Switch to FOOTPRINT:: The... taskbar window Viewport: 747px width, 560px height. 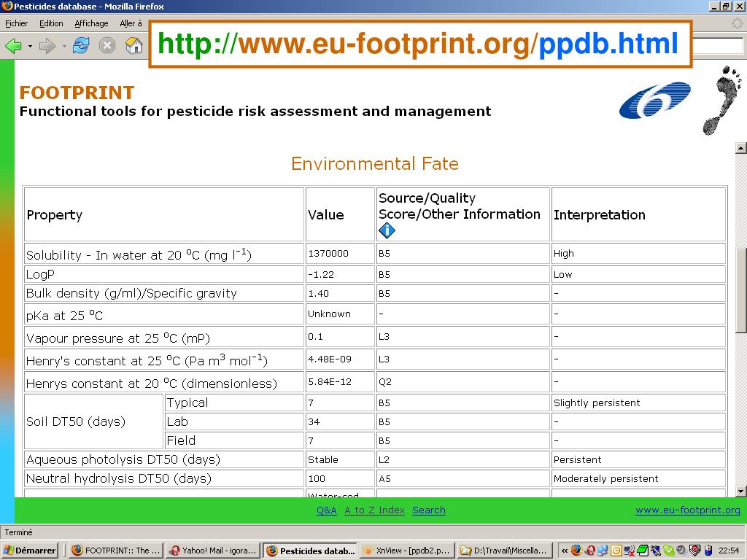tap(117, 551)
